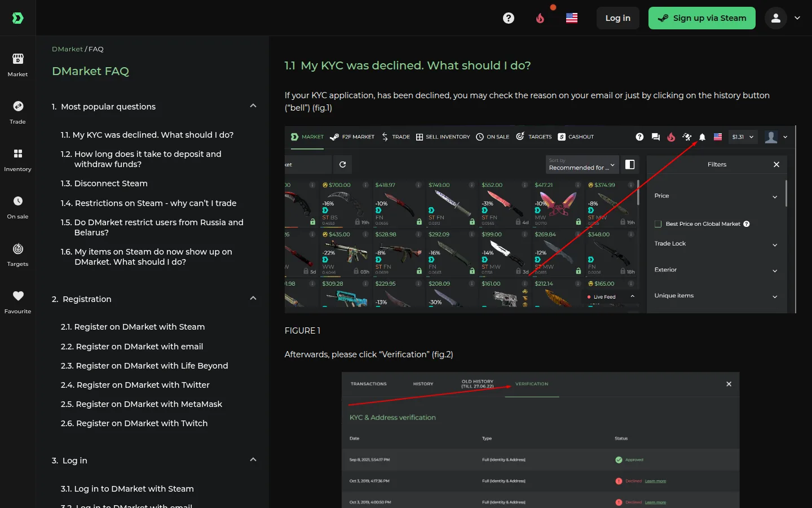Open Inventory from the sidebar
This screenshot has height=508, width=812.
[17, 160]
